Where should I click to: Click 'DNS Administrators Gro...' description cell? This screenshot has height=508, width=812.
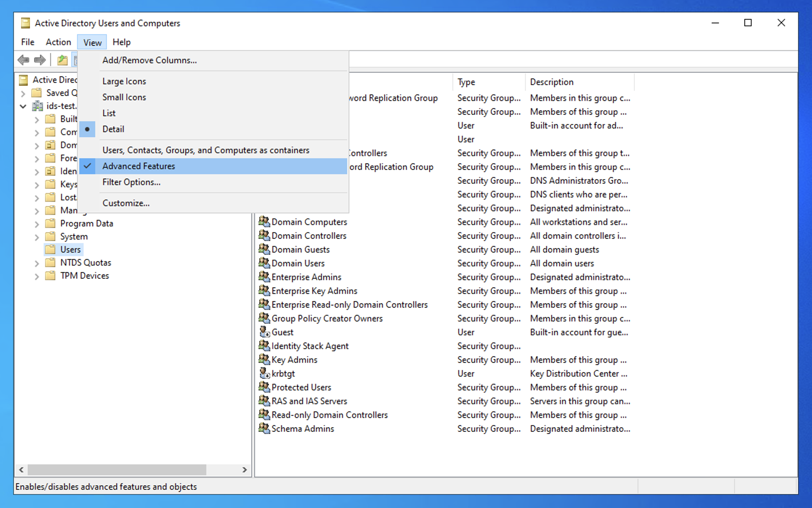pos(579,180)
